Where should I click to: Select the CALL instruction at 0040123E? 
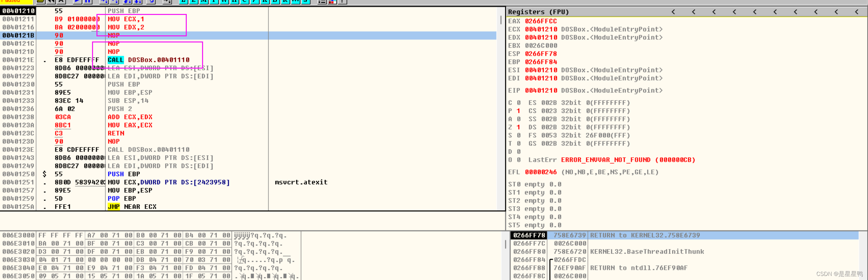point(148,150)
